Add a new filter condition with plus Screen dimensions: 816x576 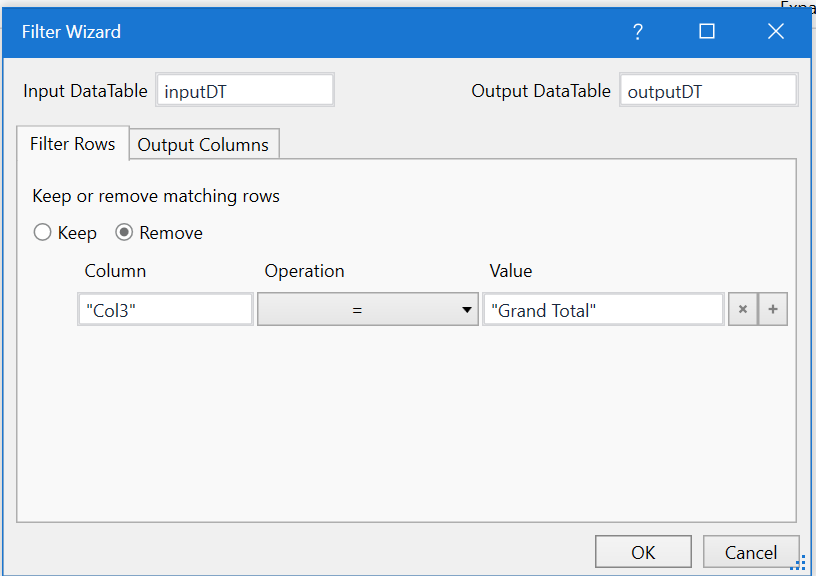point(773,310)
